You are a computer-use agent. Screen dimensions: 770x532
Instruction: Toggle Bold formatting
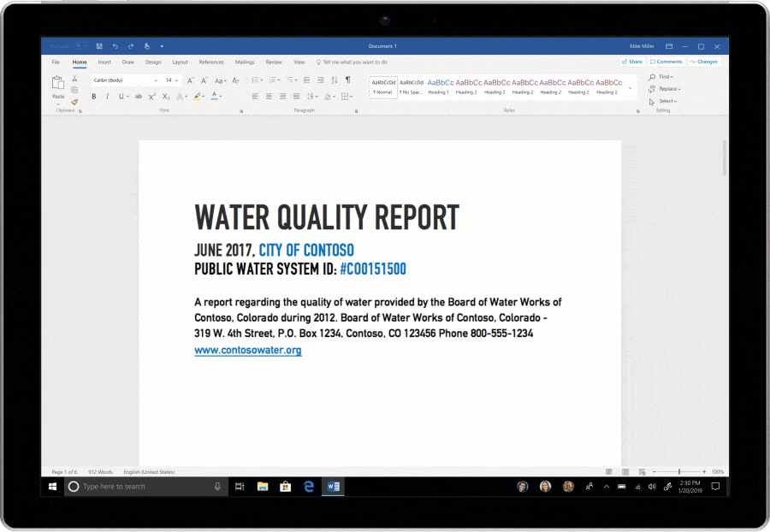[x=94, y=97]
